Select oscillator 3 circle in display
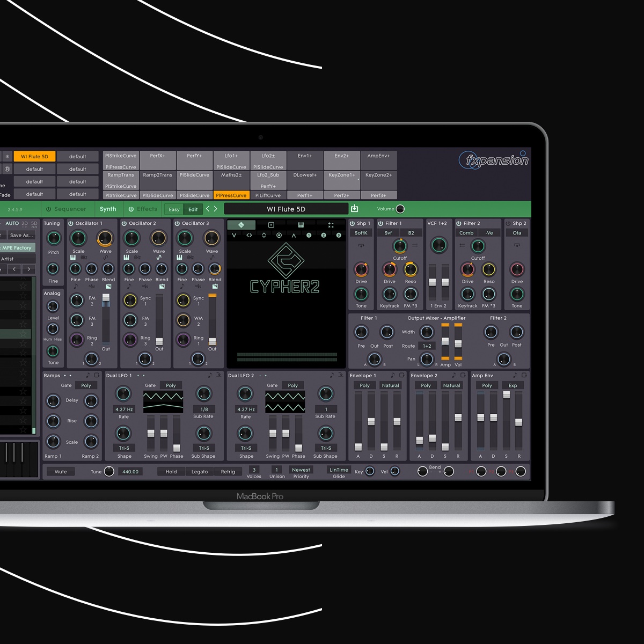The width and height of the screenshot is (644, 644). 339,235
